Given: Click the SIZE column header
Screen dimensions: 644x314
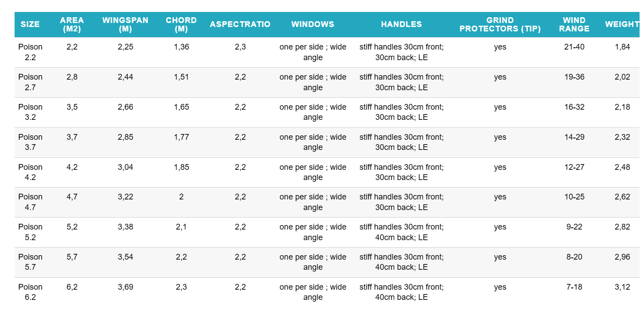Looking at the screenshot, I should click(30, 24).
